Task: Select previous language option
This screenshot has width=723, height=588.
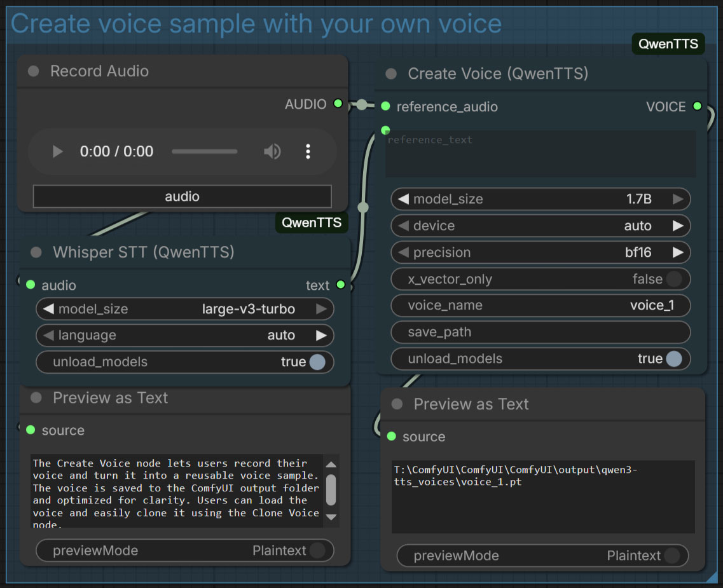Action: (x=48, y=336)
